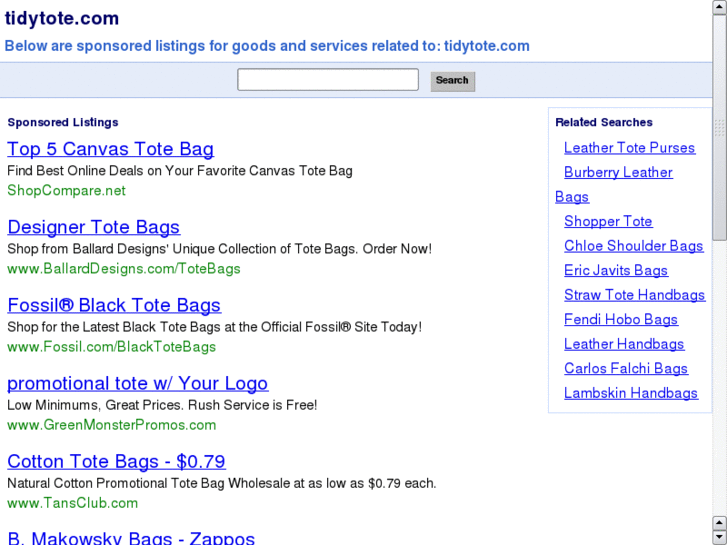Open Fossil® Black Tote Bags listing

click(x=114, y=305)
